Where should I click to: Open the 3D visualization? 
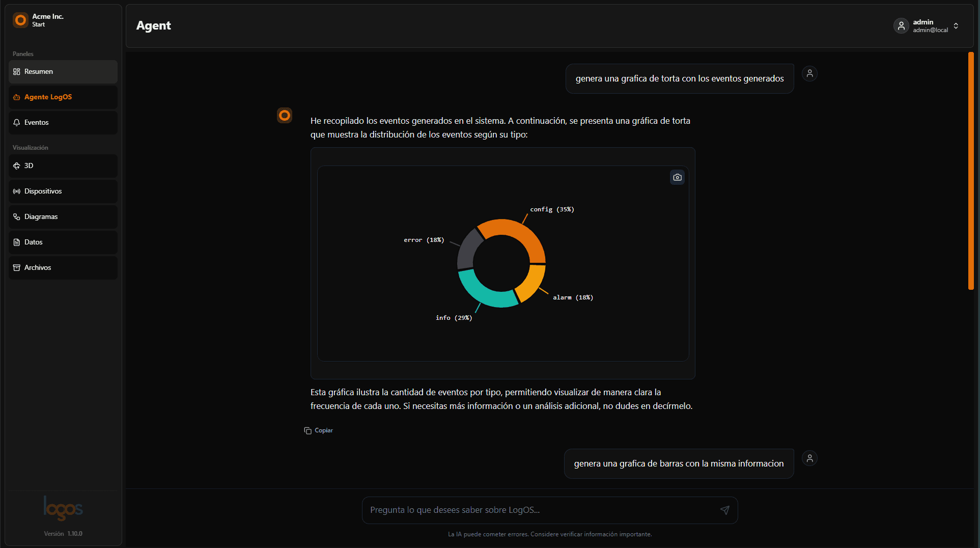[63, 166]
